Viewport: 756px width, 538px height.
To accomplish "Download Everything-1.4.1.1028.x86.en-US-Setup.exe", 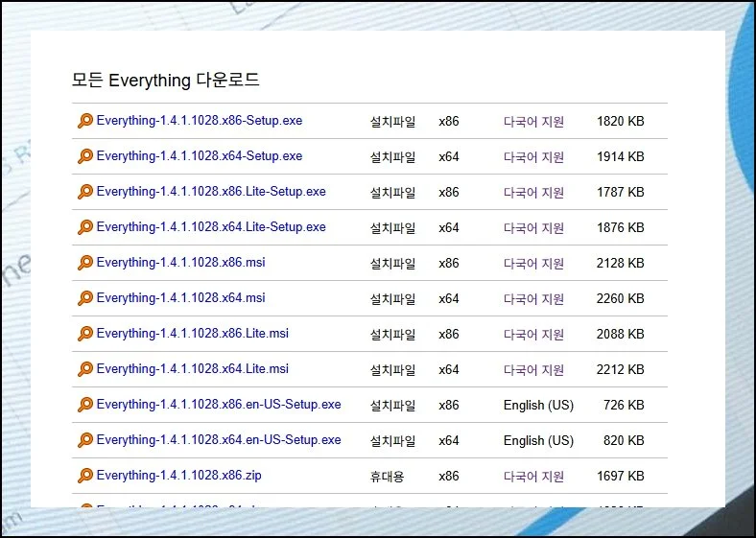I will (219, 405).
